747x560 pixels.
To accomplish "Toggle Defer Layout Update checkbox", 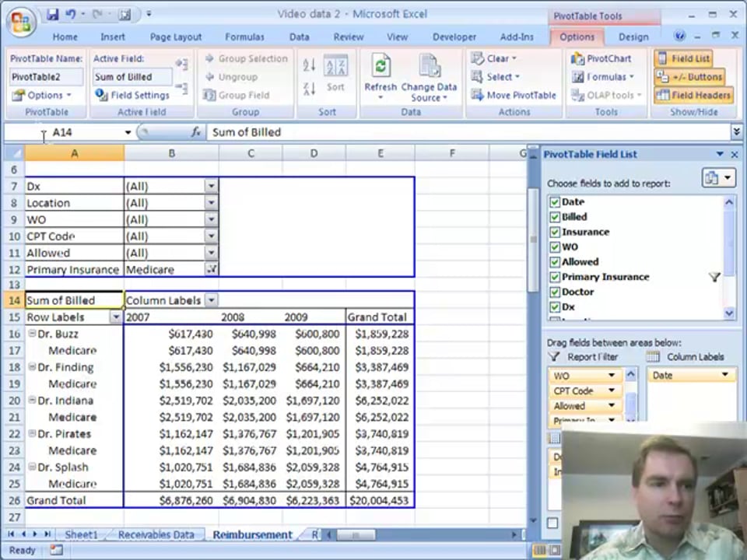I will click(x=552, y=523).
